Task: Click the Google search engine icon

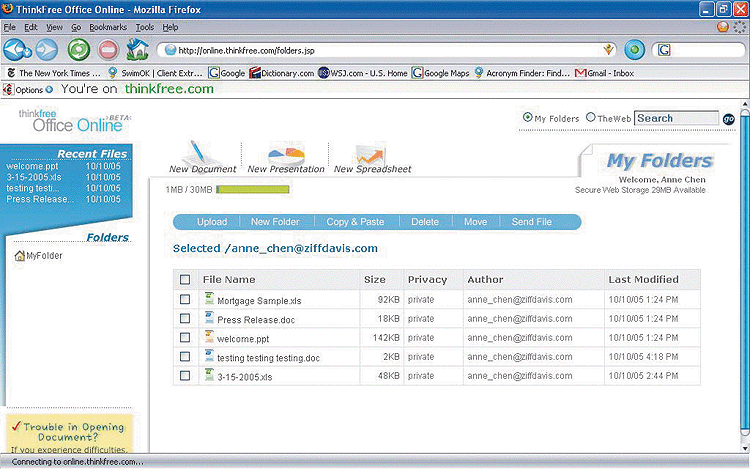Action: click(664, 50)
